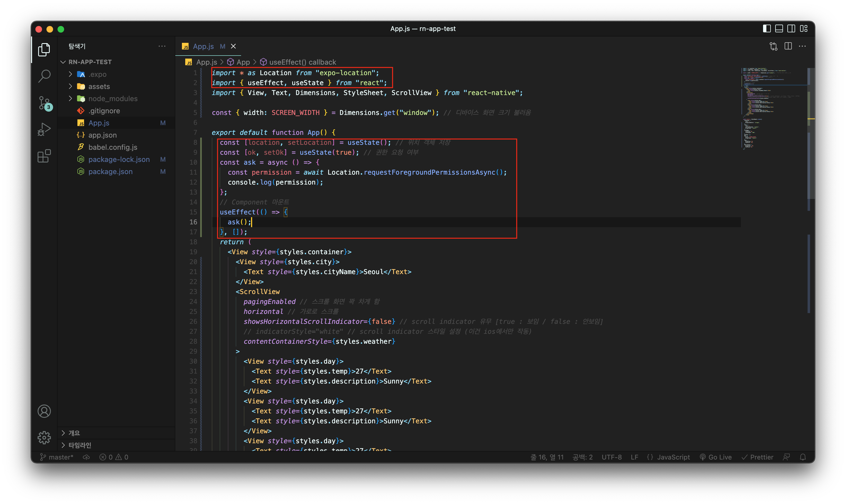Open the explorer more actions menu

[x=162, y=46]
